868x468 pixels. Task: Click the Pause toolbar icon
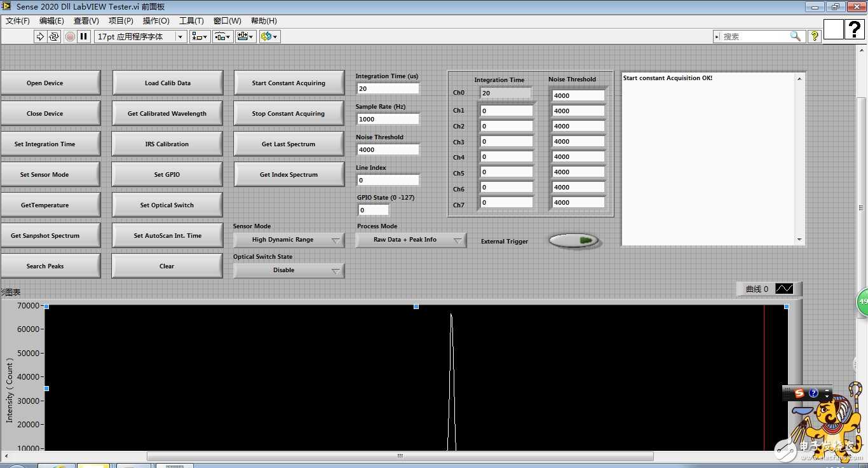(84, 37)
